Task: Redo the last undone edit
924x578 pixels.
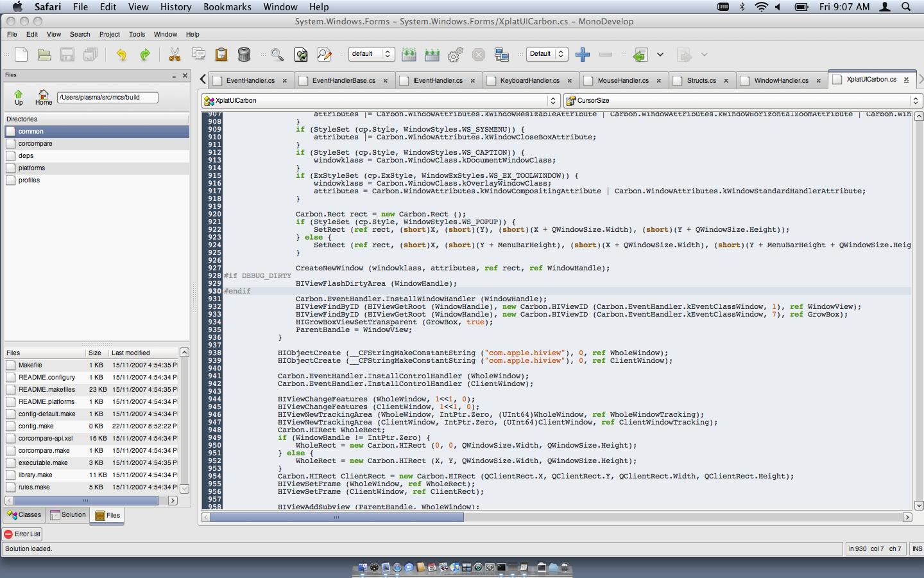Action: pyautogui.click(x=145, y=55)
